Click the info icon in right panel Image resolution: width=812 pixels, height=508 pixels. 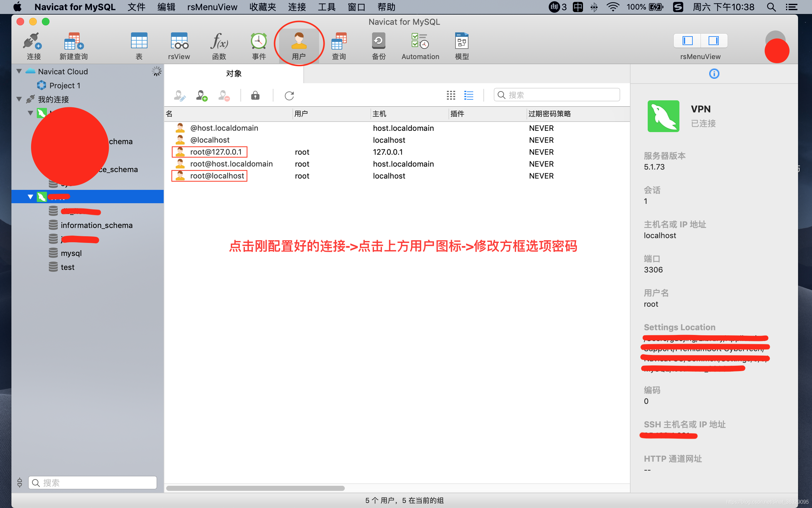[714, 74]
